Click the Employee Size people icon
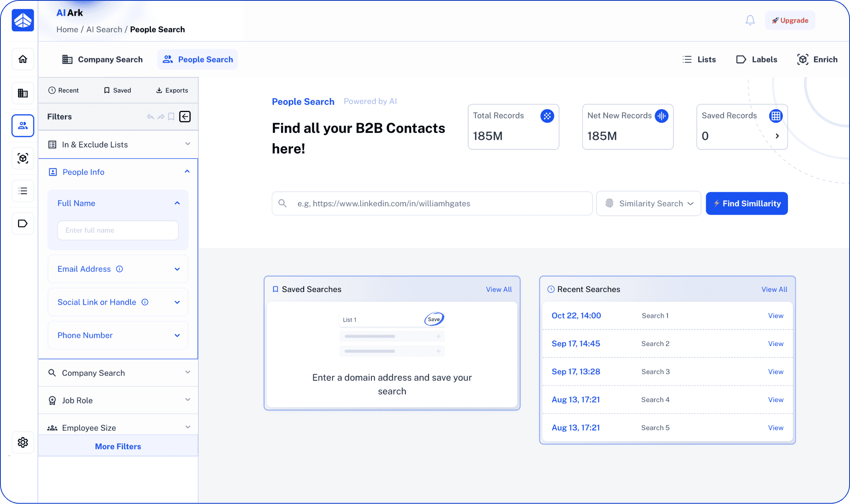Image resolution: width=850 pixels, height=504 pixels. (x=52, y=428)
